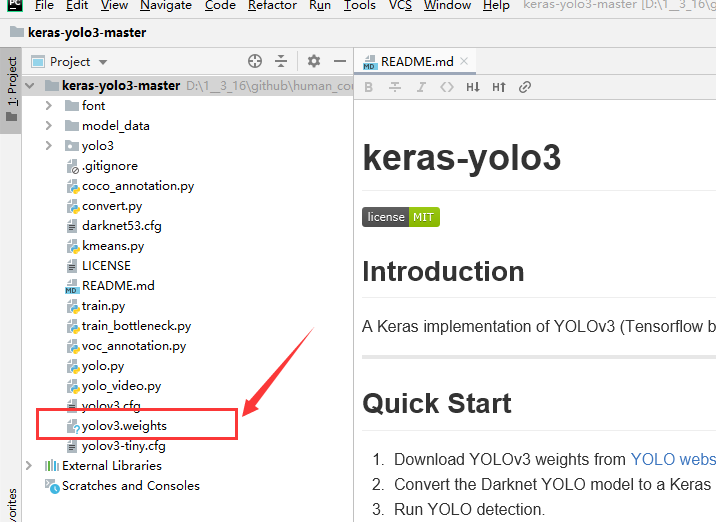Open the Project view dropdown
This screenshot has height=522, width=716.
click(x=103, y=62)
